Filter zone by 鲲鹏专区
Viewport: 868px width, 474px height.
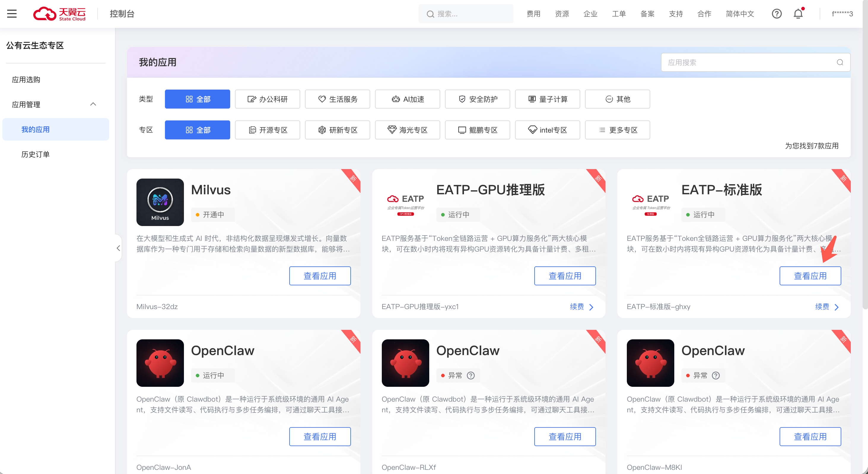478,130
